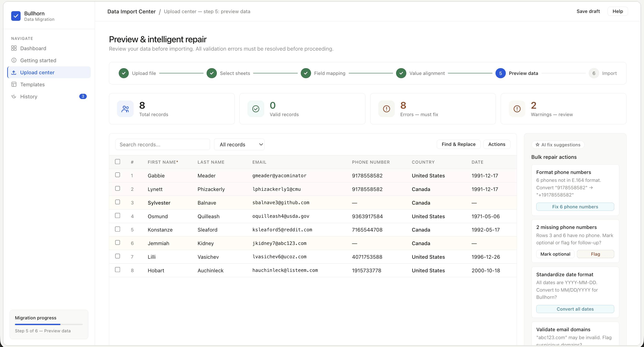The width and height of the screenshot is (644, 347).
Task: Select the checkbox for Konstanze Sleaford row
Action: coord(117,229)
